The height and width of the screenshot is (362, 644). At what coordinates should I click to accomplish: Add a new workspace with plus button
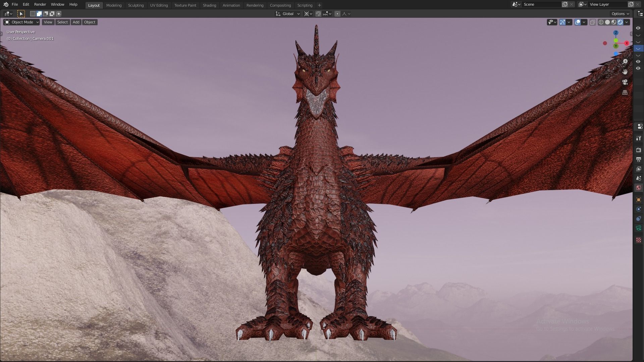(x=319, y=5)
